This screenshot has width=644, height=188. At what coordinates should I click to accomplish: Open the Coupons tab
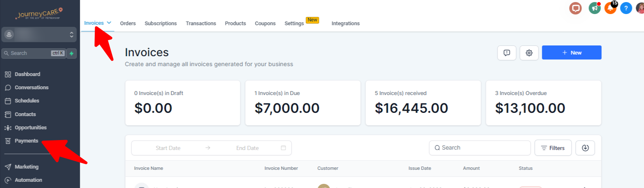(x=265, y=24)
